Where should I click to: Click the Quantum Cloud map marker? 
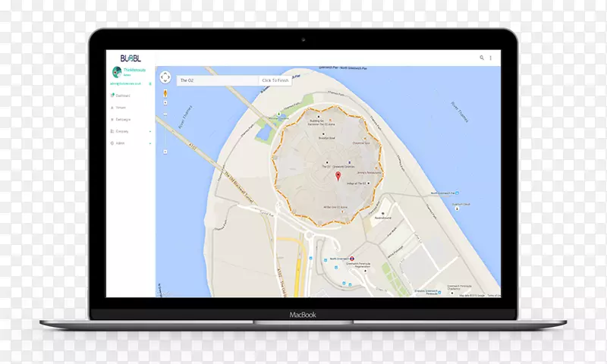click(x=457, y=209)
